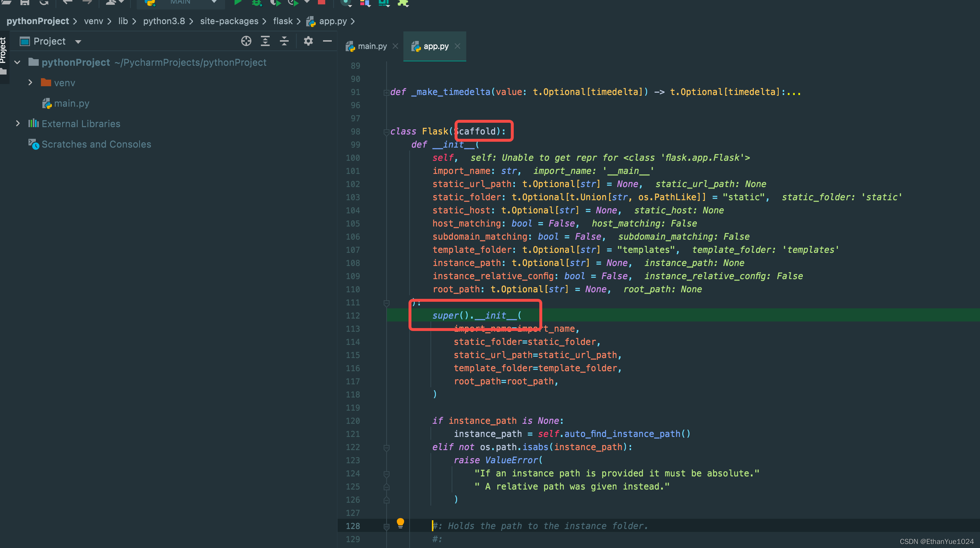Expand the venv folder
Screen dimensions: 980x548
(x=30, y=83)
